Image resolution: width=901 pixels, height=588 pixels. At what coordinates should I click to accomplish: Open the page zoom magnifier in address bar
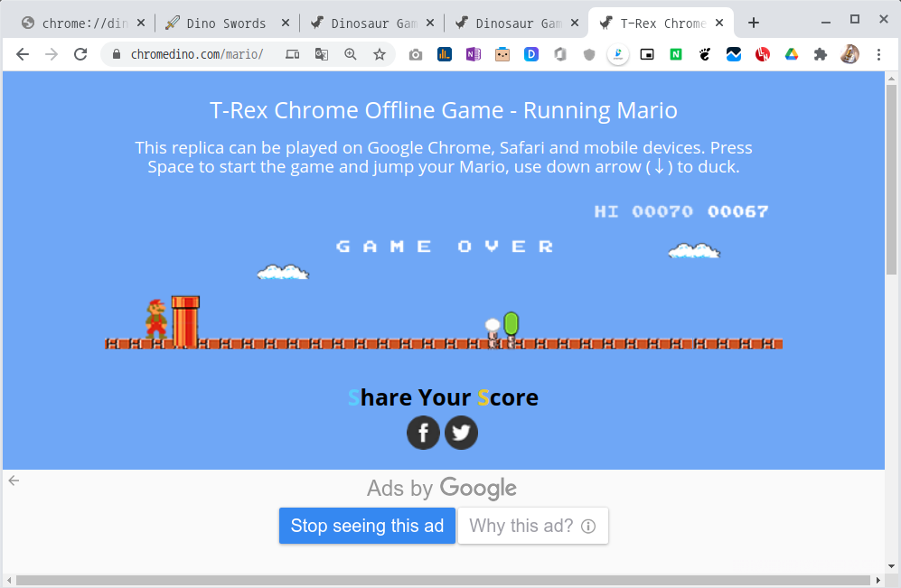350,54
